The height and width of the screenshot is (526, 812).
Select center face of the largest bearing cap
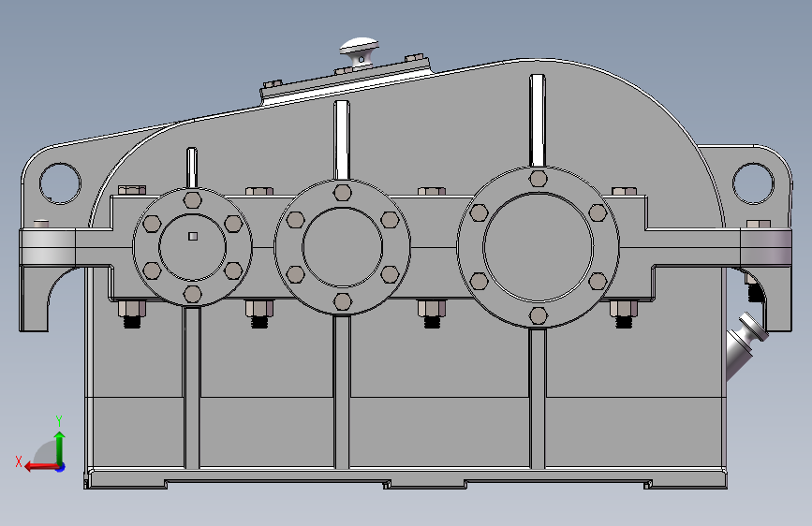538,247
